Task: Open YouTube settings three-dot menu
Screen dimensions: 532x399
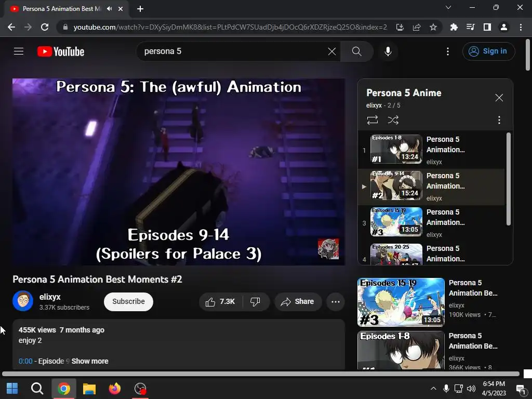Action: (x=448, y=51)
